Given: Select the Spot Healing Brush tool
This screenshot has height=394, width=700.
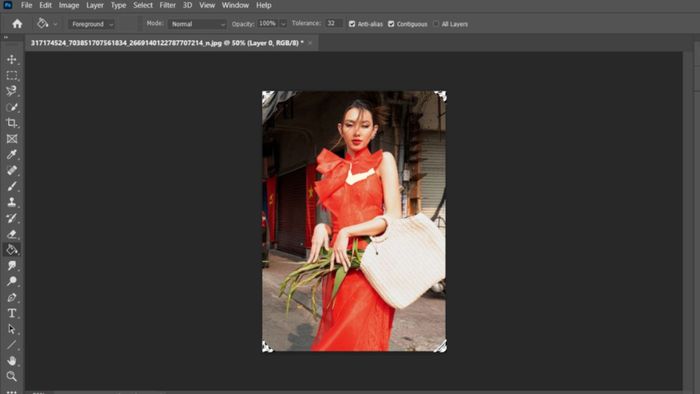Looking at the screenshot, I should pos(12,170).
